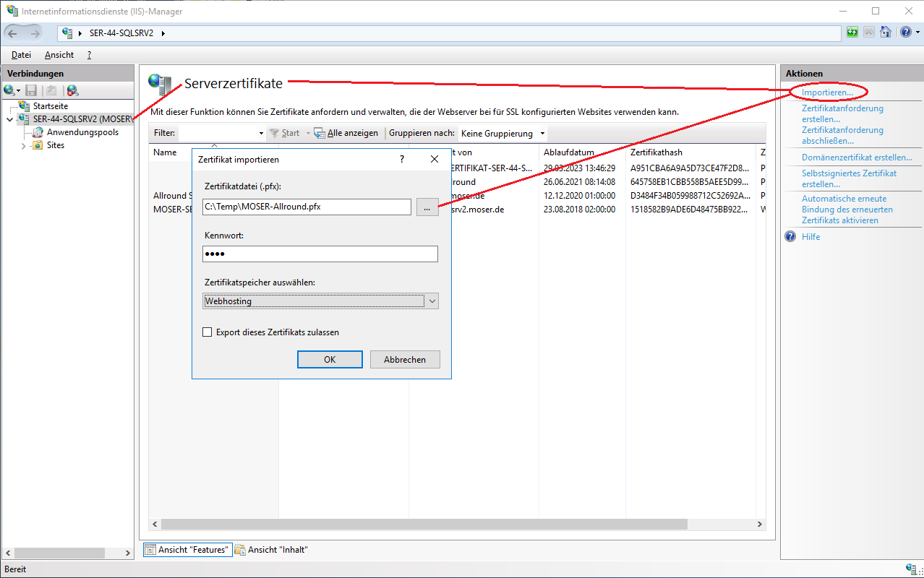Open the Gruppieren nach Keine Gruppierung dropdown

tap(502, 134)
